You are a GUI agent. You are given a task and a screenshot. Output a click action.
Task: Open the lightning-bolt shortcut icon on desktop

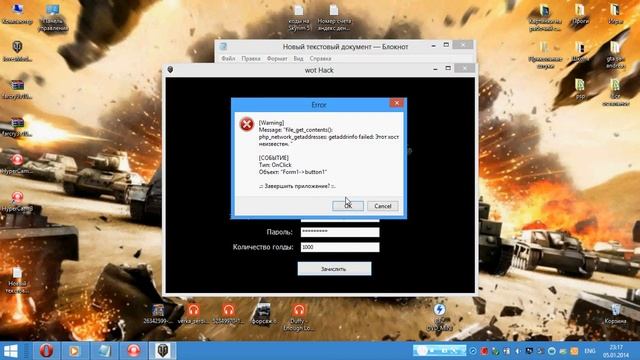pyautogui.click(x=440, y=316)
